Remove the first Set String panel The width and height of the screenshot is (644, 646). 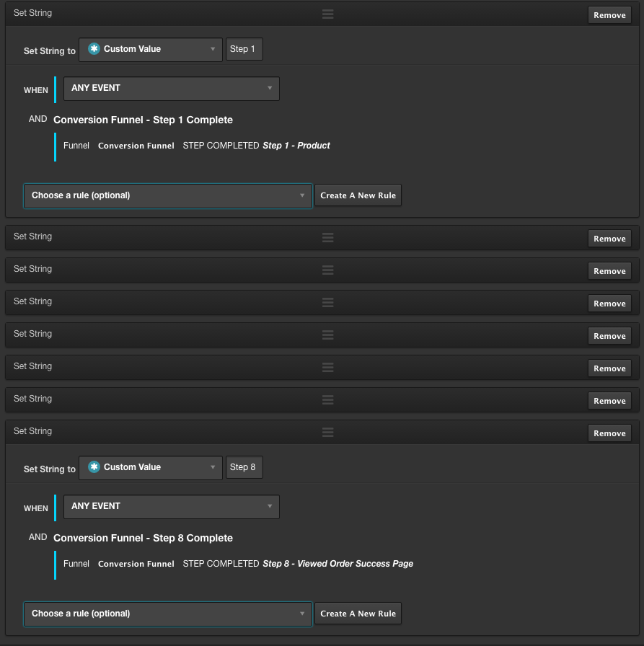pos(609,15)
